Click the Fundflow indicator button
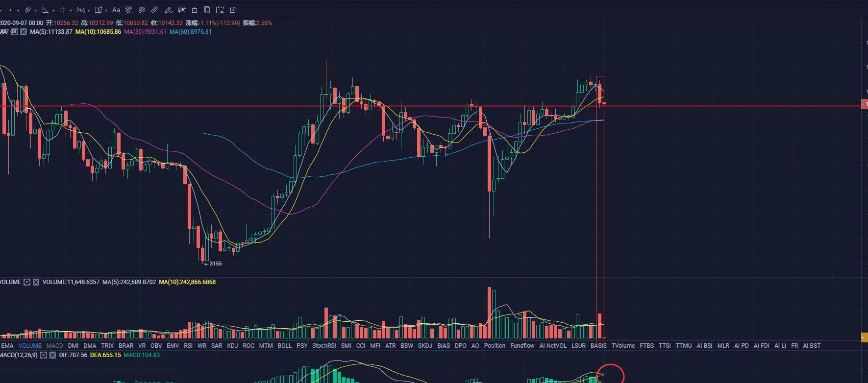Viewport: 868px width, 383px height. point(522,346)
